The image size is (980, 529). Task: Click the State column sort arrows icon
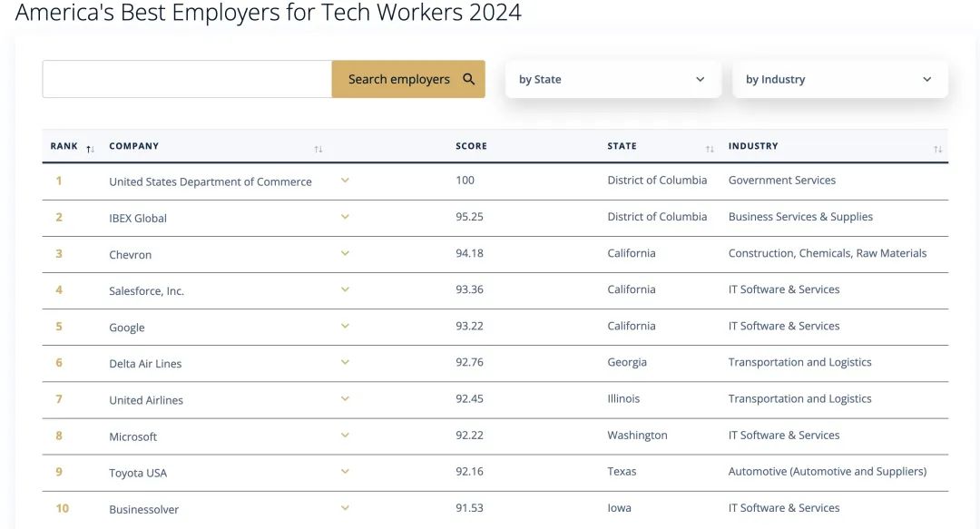tap(710, 149)
